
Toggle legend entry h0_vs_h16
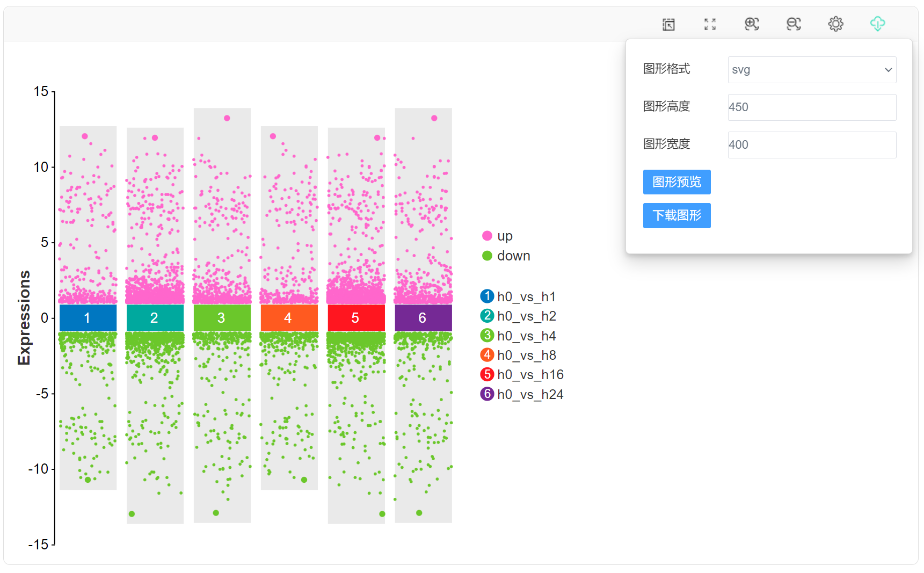point(522,374)
